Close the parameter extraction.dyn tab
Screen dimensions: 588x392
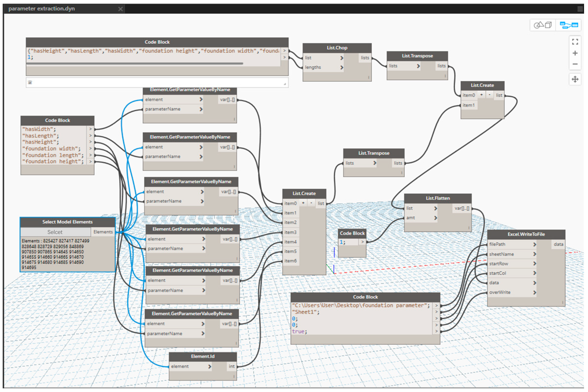point(120,9)
